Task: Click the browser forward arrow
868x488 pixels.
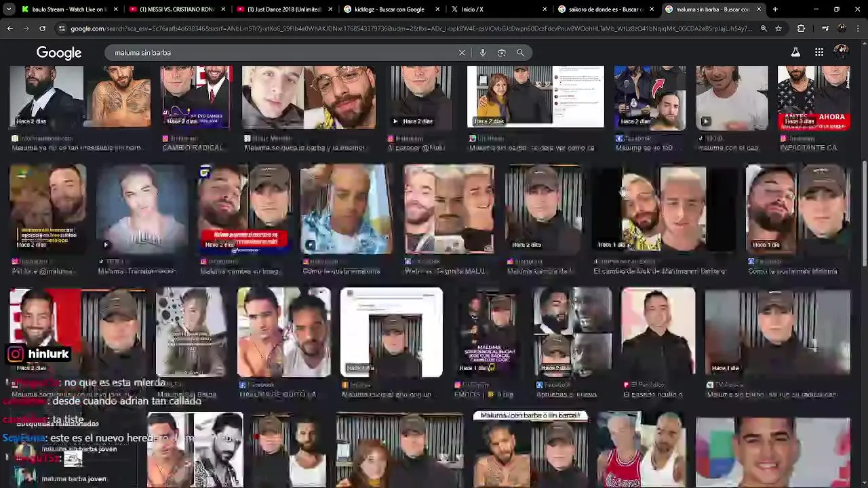Action: (x=26, y=28)
